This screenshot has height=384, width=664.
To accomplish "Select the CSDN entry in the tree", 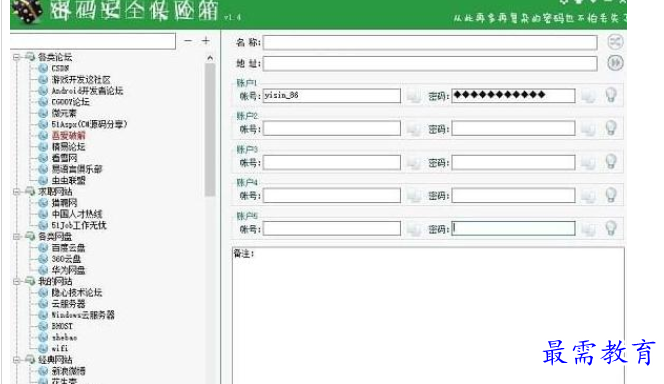I will pos(60,68).
